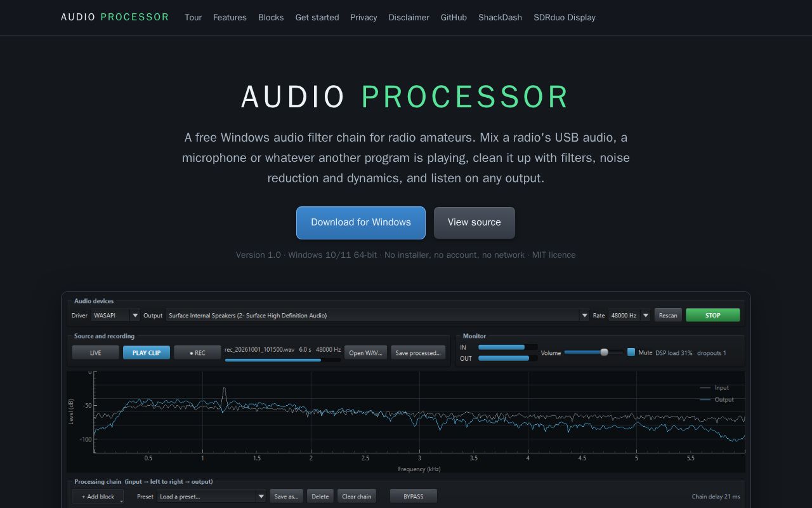
Task: Open the Load a preset dropdown
Action: (x=211, y=497)
